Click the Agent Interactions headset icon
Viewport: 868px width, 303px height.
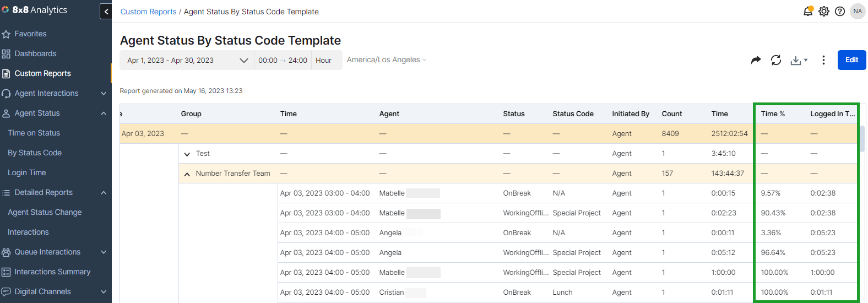pyautogui.click(x=6, y=94)
